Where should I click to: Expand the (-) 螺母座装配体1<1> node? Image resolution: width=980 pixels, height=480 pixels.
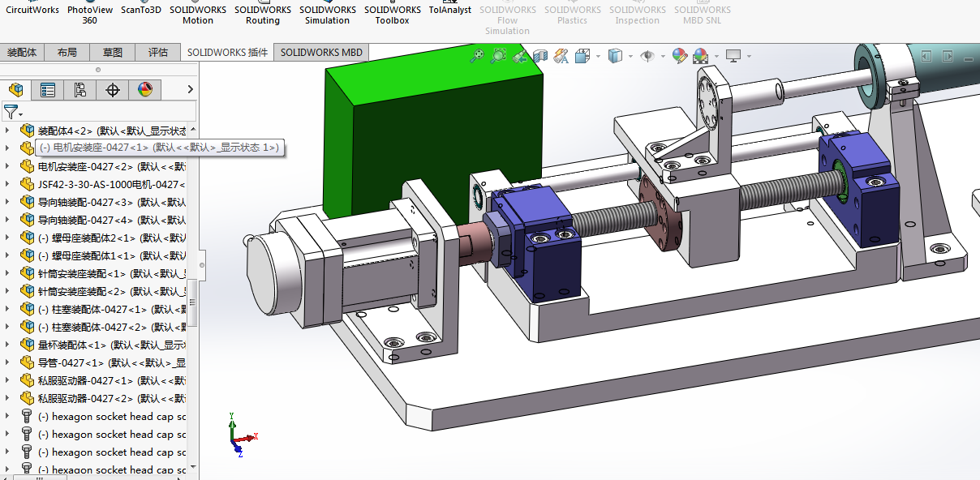8,255
